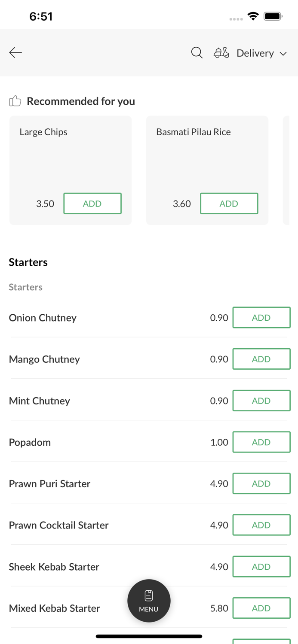The width and height of the screenshot is (298, 644).
Task: Tap the back arrow icon
Action: coord(15,52)
